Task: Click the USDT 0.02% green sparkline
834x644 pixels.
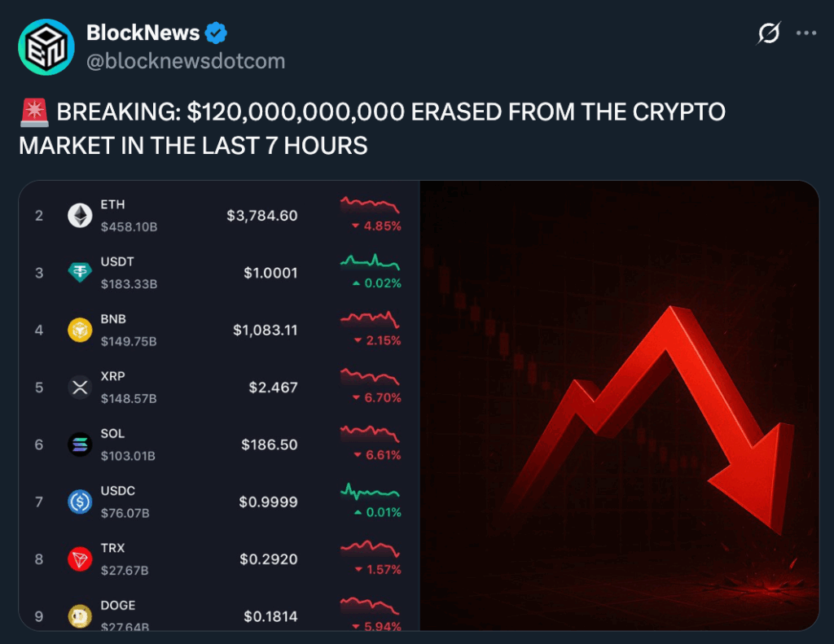Action: tap(370, 261)
